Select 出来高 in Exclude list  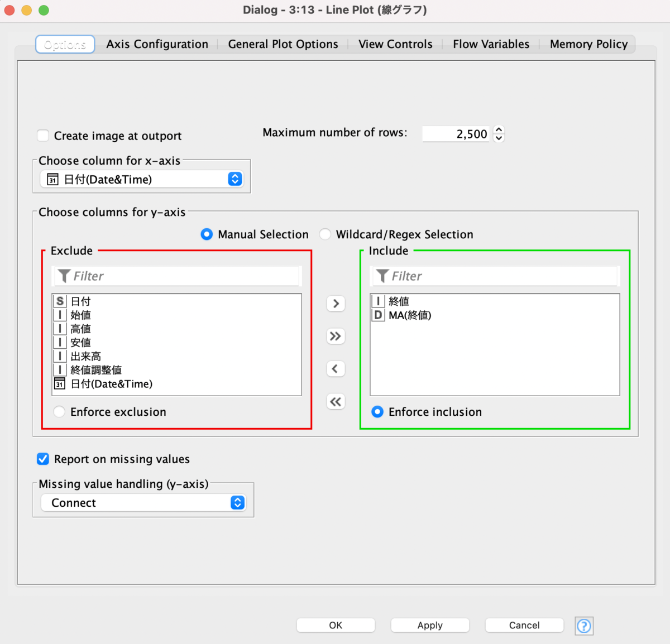176,356
